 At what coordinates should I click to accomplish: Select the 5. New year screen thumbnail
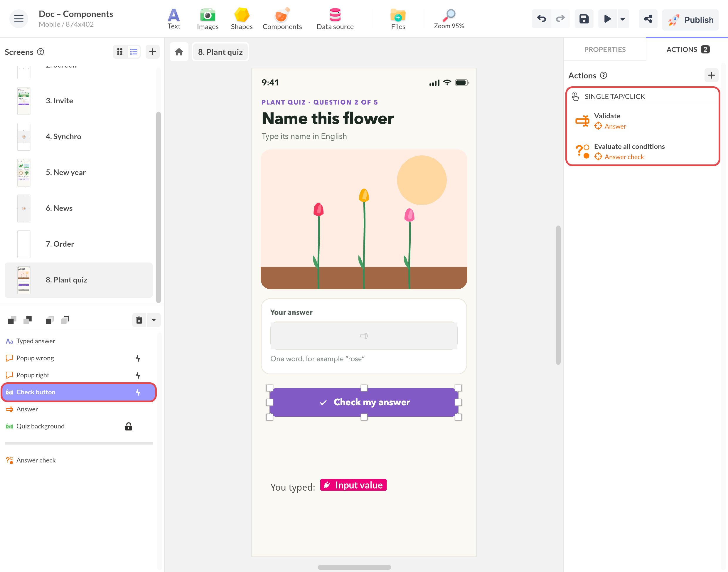click(24, 172)
